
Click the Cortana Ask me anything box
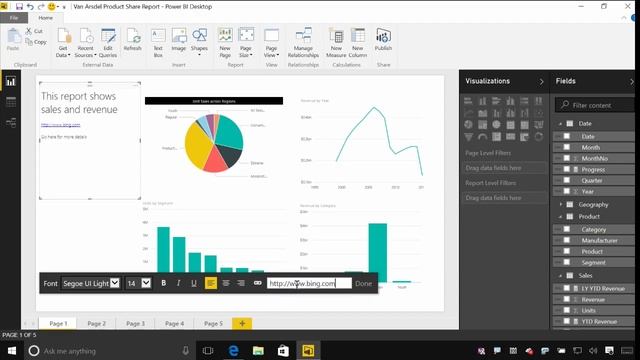[109, 351]
